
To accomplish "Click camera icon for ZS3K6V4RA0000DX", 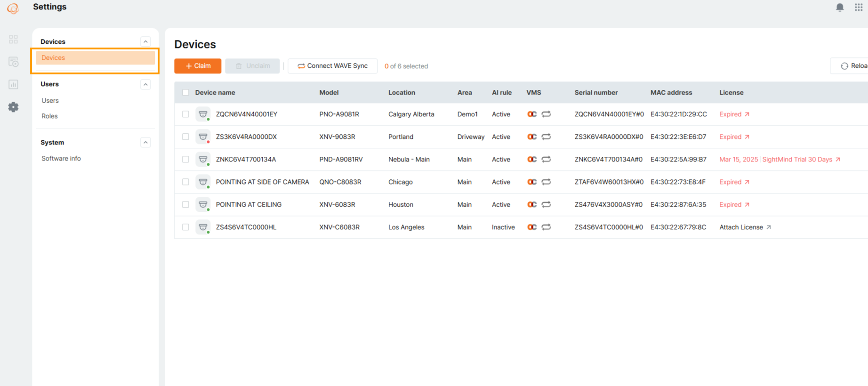I will tap(203, 137).
